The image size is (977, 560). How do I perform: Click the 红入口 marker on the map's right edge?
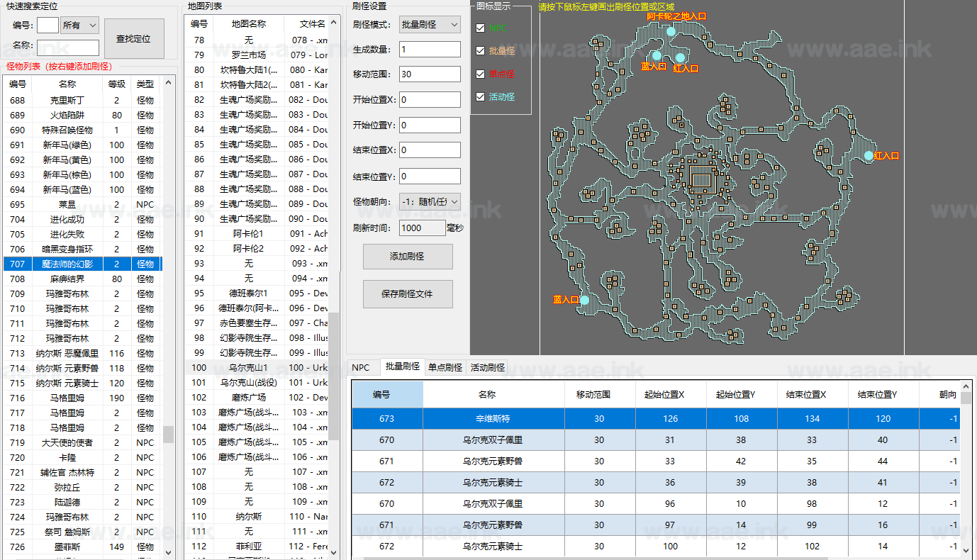[870, 157]
